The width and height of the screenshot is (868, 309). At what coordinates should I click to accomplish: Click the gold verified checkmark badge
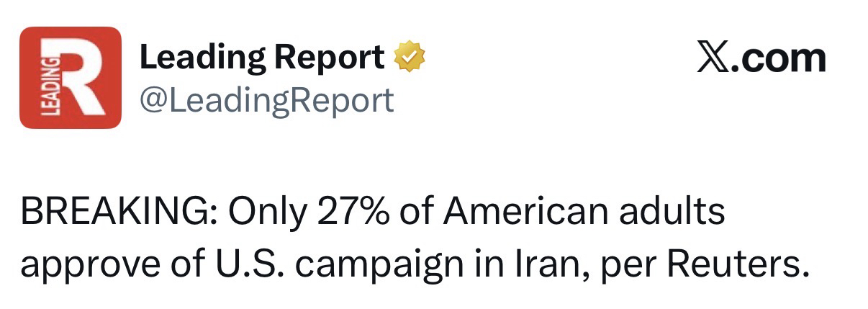tap(410, 58)
